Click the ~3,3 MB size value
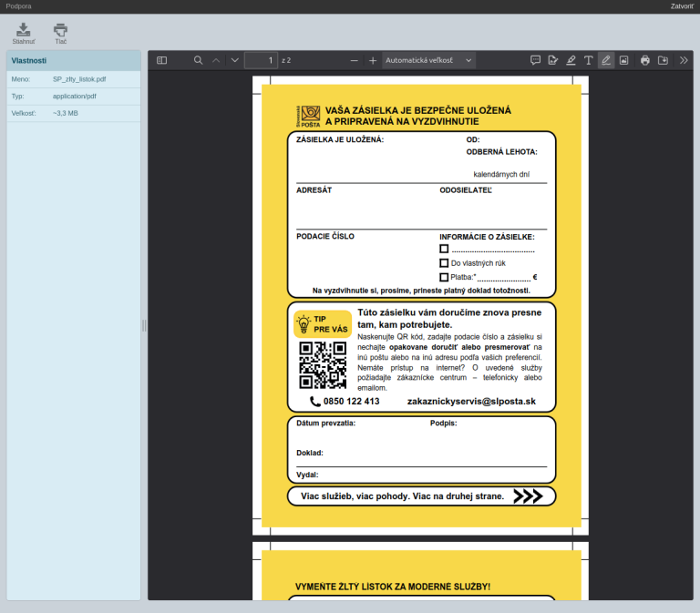Viewport: 700px width, 613px height. (66, 113)
